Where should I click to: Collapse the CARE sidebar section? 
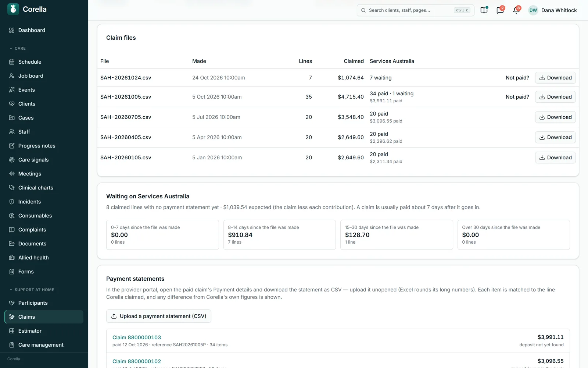tap(18, 48)
